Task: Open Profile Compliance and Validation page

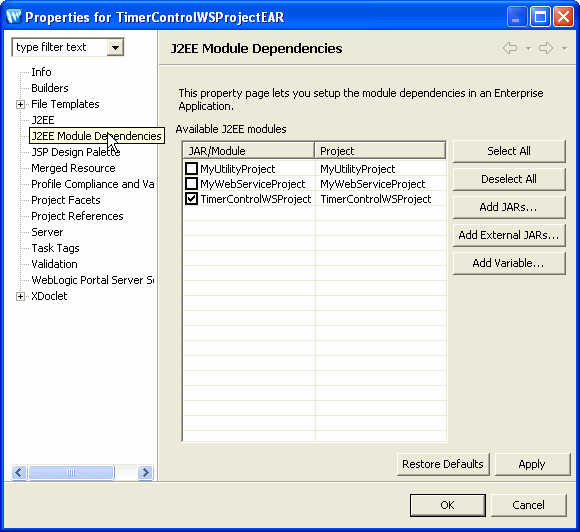Action: point(92,184)
